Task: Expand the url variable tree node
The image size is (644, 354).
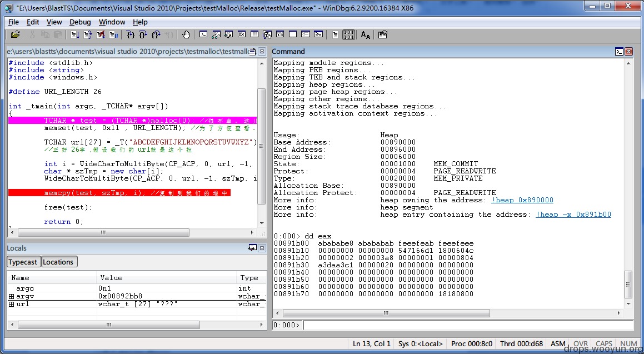Action: point(12,305)
